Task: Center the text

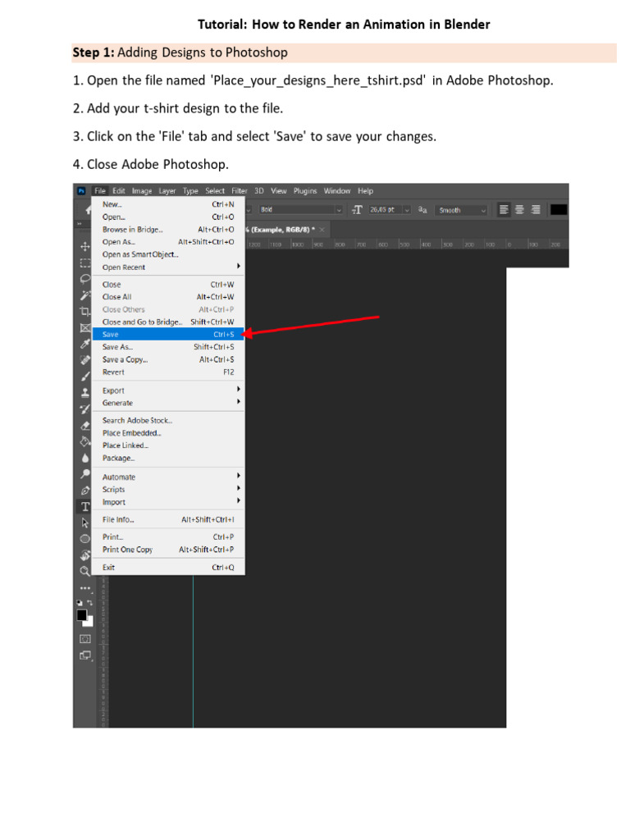Action: pyautogui.click(x=519, y=210)
